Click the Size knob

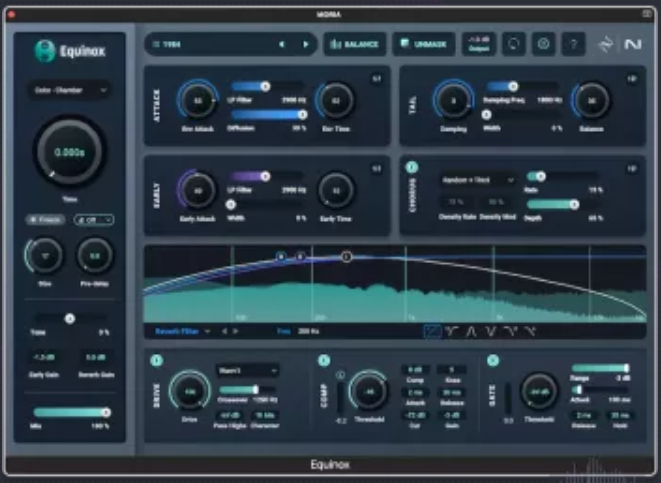pyautogui.click(x=45, y=256)
